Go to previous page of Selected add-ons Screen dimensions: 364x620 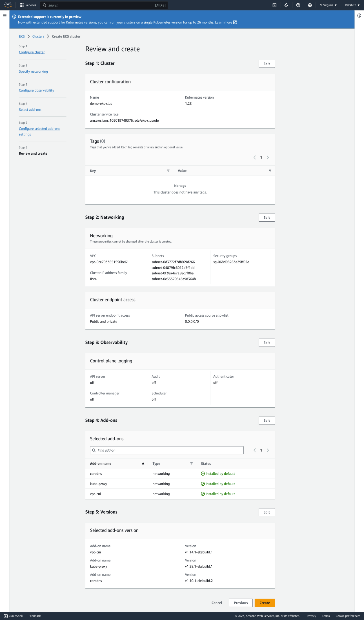255,450
